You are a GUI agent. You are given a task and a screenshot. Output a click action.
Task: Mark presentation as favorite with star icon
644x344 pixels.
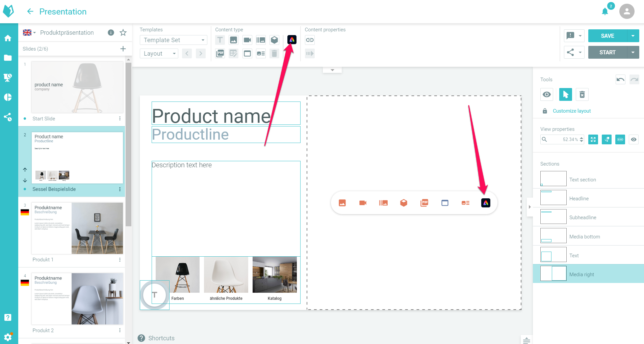point(123,33)
